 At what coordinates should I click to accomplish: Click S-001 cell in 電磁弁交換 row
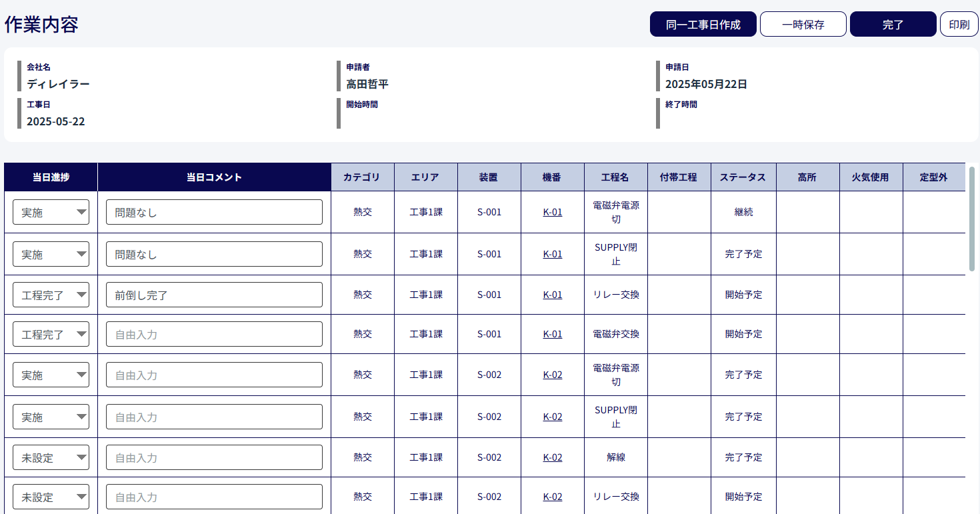(489, 334)
